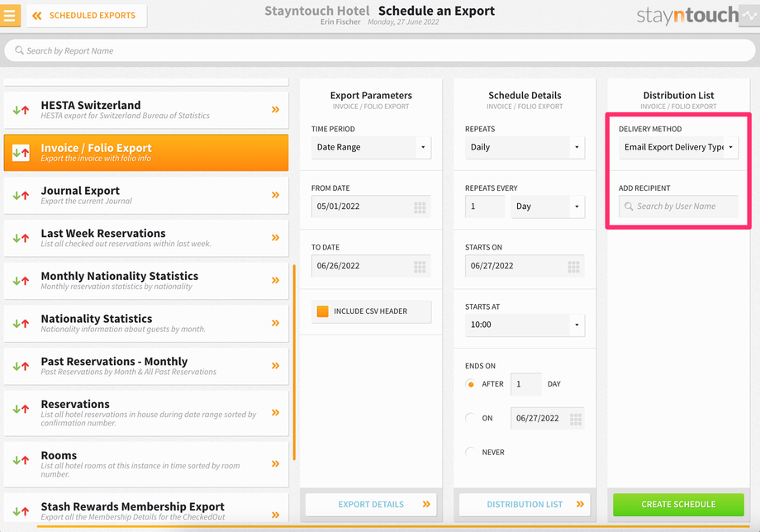Click the Rooms export arrows icon
Screen dimensions: 760x532
click(x=21, y=460)
